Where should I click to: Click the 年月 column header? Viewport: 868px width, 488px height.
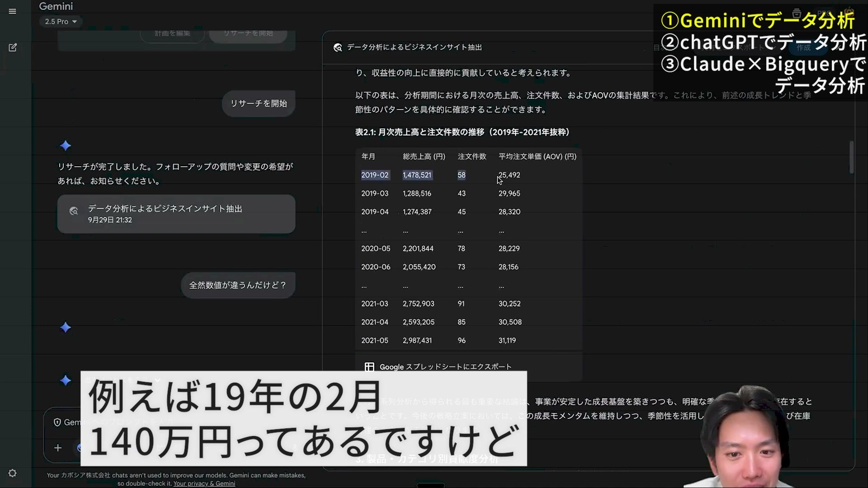coord(368,156)
